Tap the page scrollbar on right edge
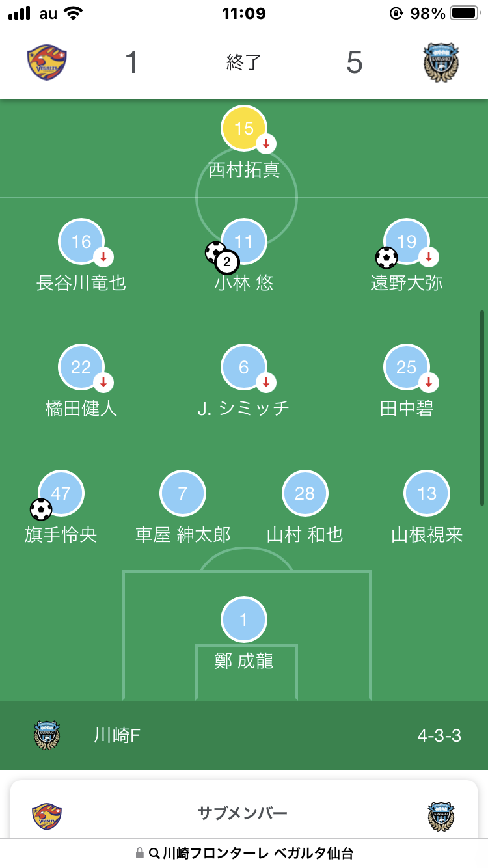The image size is (488, 868). pyautogui.click(x=482, y=408)
